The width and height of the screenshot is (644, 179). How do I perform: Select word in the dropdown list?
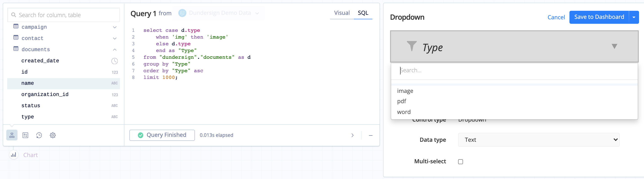pyautogui.click(x=514, y=112)
